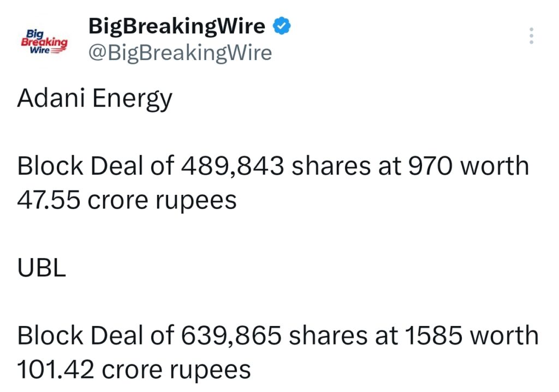
Task: Click the overflow dots in the top right corner
Action: coord(532,35)
